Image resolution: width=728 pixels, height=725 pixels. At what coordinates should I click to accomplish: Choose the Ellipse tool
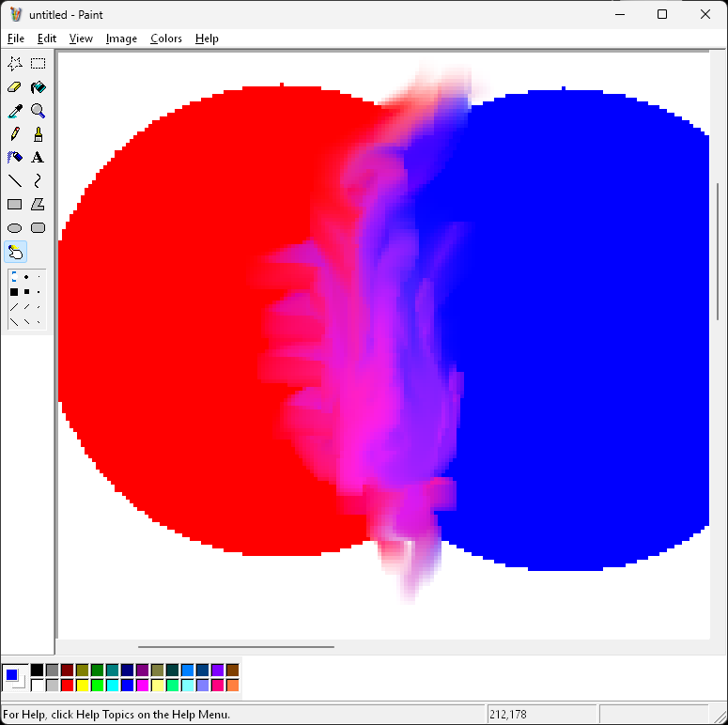click(x=15, y=228)
